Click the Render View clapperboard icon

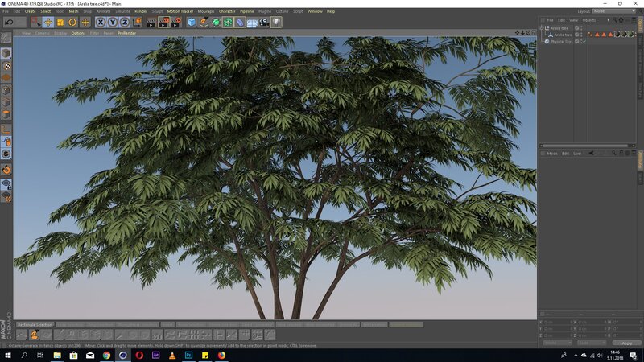[151, 23]
